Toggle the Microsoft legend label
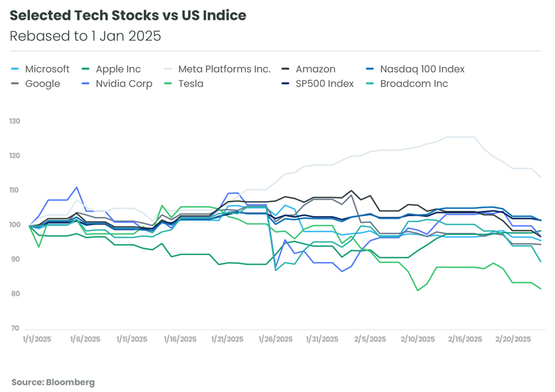 pos(47,69)
